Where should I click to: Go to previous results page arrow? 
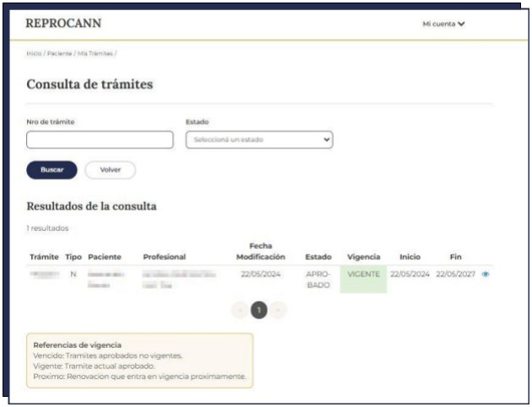click(x=242, y=311)
